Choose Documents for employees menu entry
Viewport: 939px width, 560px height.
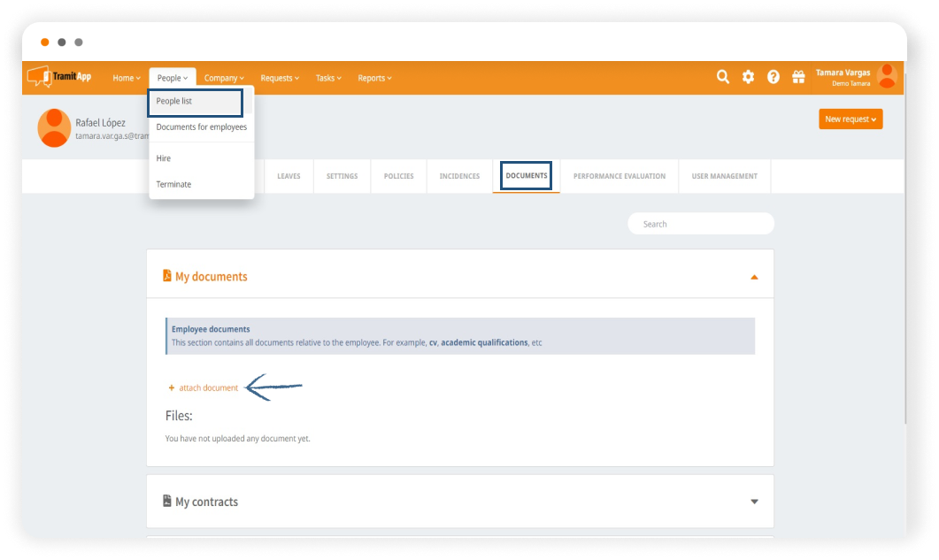[201, 127]
